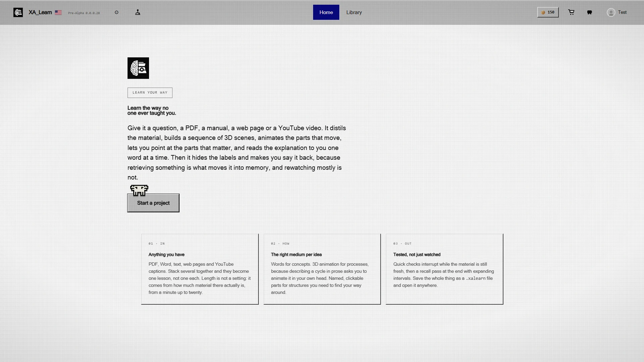644x362 pixels.
Task: Select the 'Tested, not just watched' card
Action: pyautogui.click(x=444, y=269)
